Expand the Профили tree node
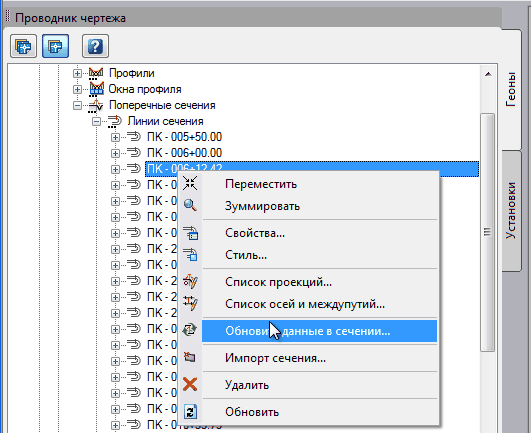Viewport: 531px width, 433px height. coord(77,73)
